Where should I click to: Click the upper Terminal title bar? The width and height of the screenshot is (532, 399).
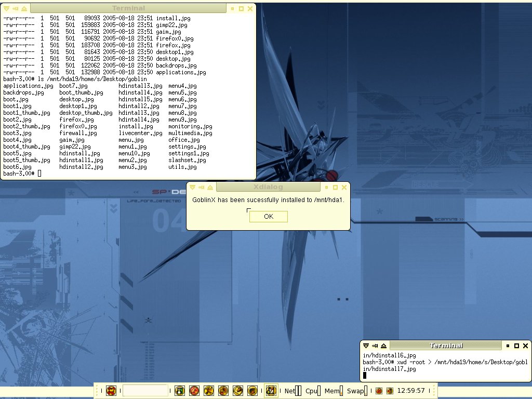128,8
